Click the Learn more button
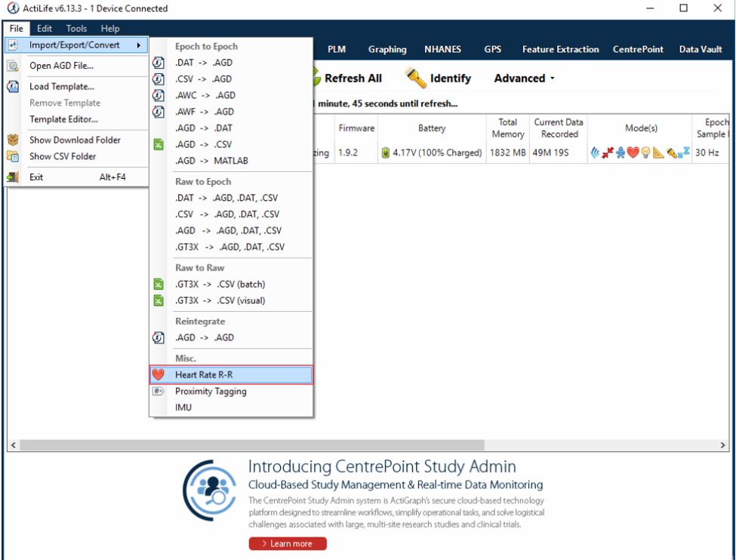Viewport: 736px width, 560px height. (x=287, y=543)
